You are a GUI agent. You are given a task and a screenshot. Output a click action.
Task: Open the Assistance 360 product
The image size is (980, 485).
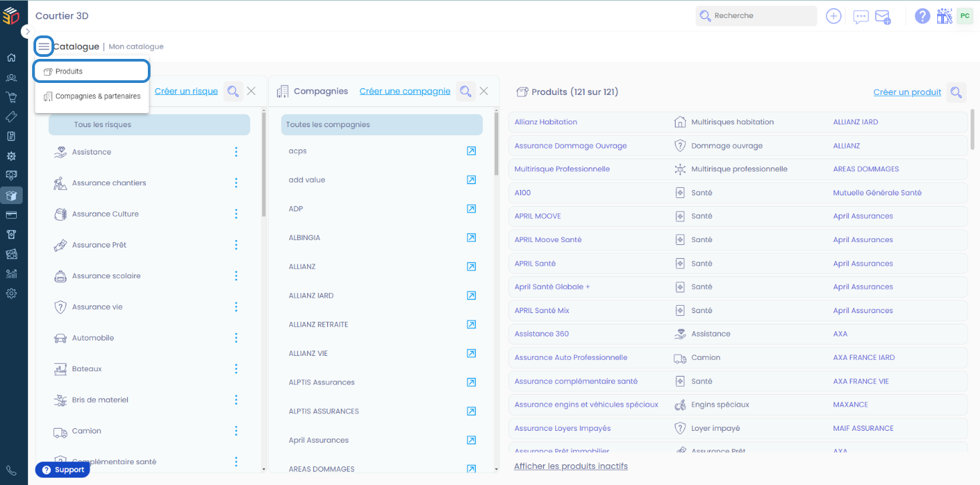(x=542, y=334)
